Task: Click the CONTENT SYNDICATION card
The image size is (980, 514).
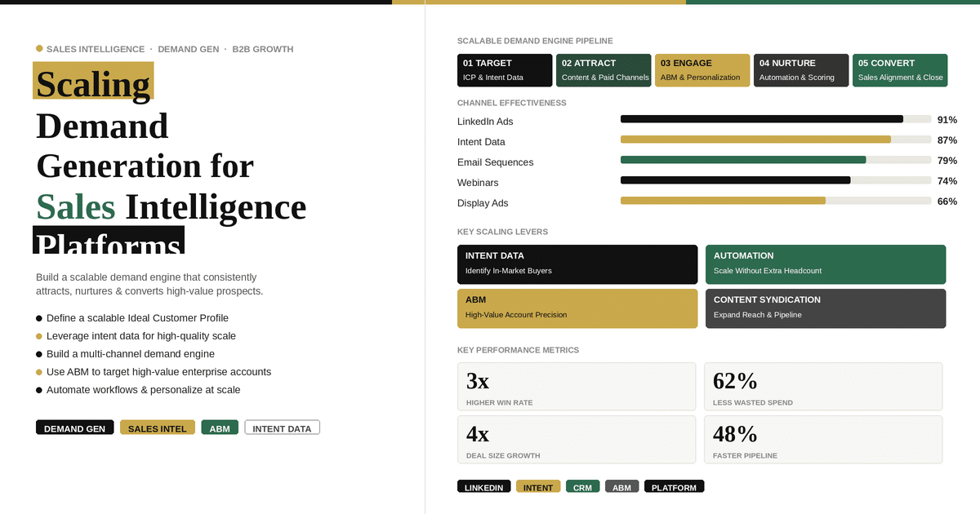Action: click(x=825, y=308)
